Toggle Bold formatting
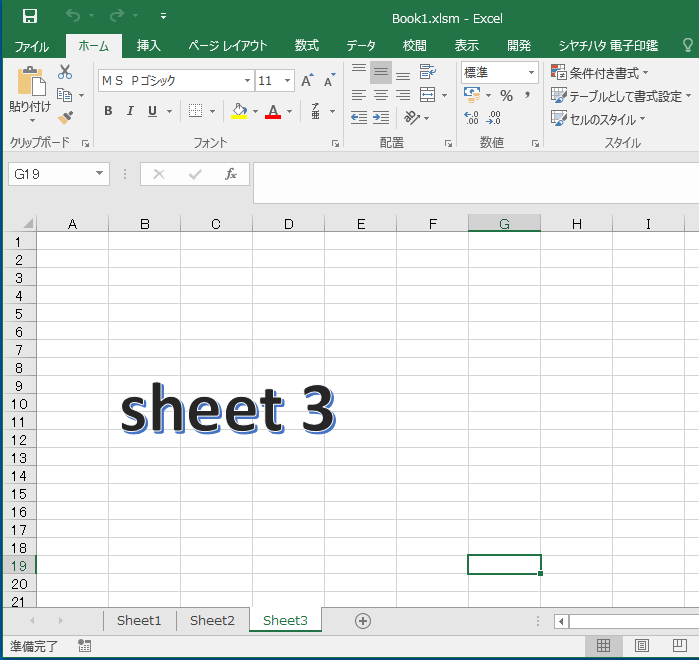 tap(108, 111)
